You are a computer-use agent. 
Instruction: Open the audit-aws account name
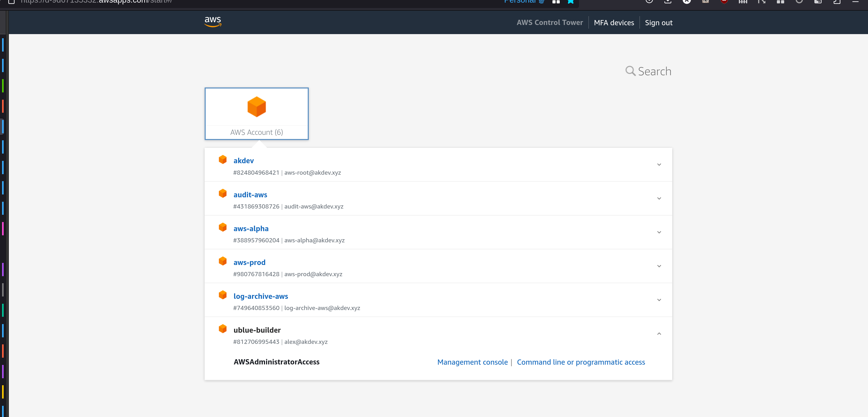[x=250, y=195]
